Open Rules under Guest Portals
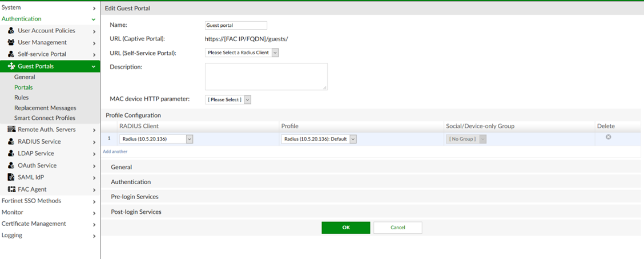The width and height of the screenshot is (644, 259). pyautogui.click(x=22, y=98)
